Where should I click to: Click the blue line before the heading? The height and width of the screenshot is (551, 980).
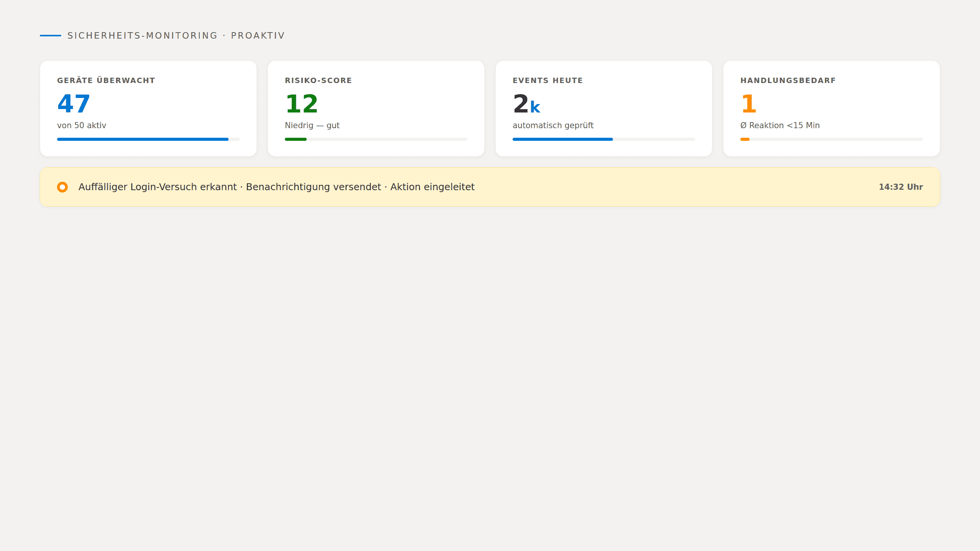click(51, 36)
